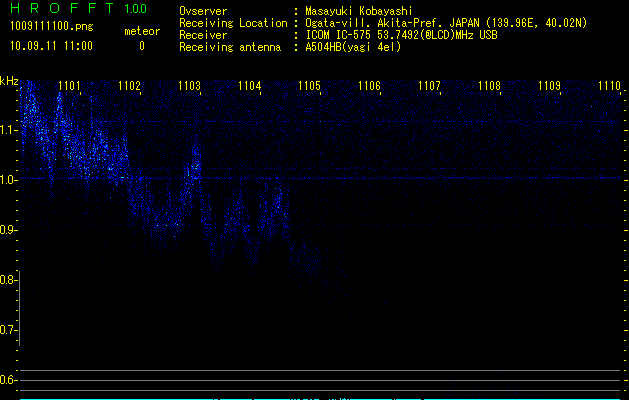This screenshot has height=400, width=629.
Task: Click the meteor count value 0
Action: pos(142,46)
